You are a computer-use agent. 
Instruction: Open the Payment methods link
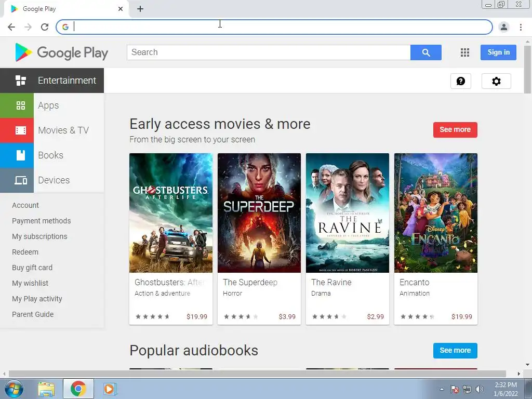pyautogui.click(x=42, y=221)
